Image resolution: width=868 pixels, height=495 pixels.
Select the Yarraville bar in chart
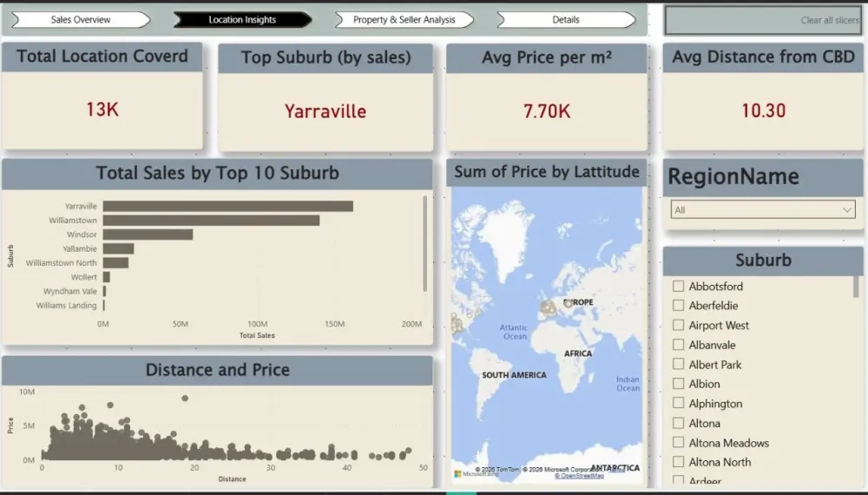[228, 206]
